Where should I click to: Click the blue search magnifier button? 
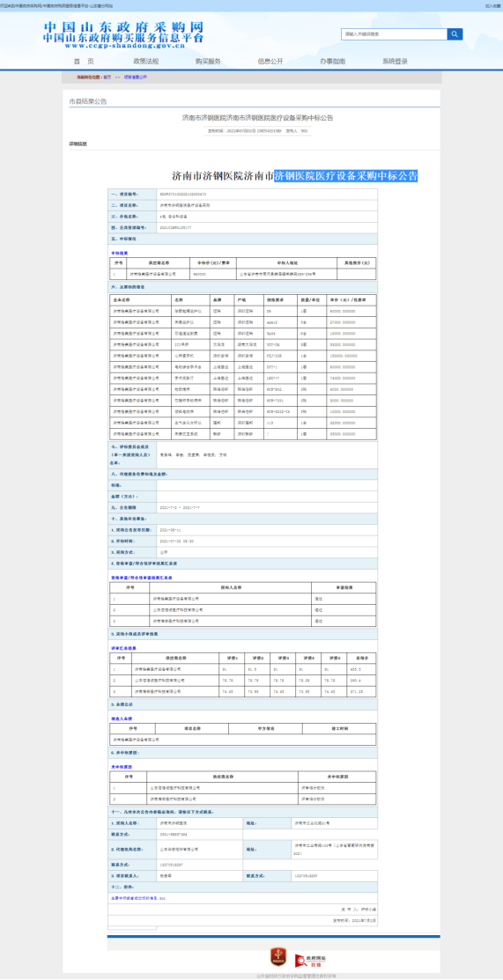pyautogui.click(x=455, y=33)
